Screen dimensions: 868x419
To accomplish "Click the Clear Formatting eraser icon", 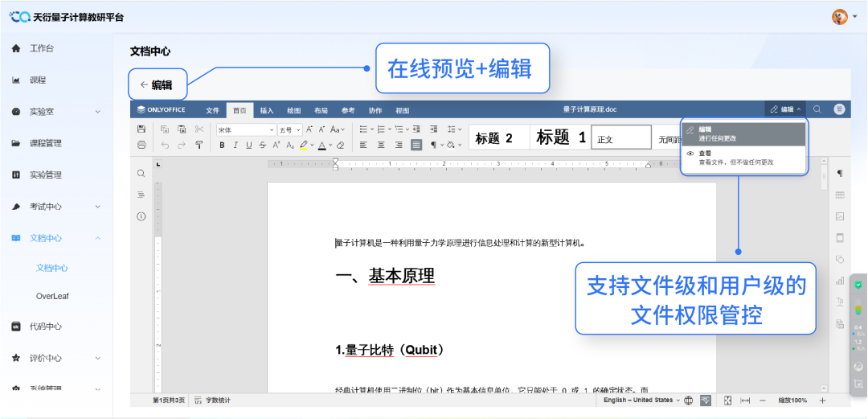I will tap(340, 146).
